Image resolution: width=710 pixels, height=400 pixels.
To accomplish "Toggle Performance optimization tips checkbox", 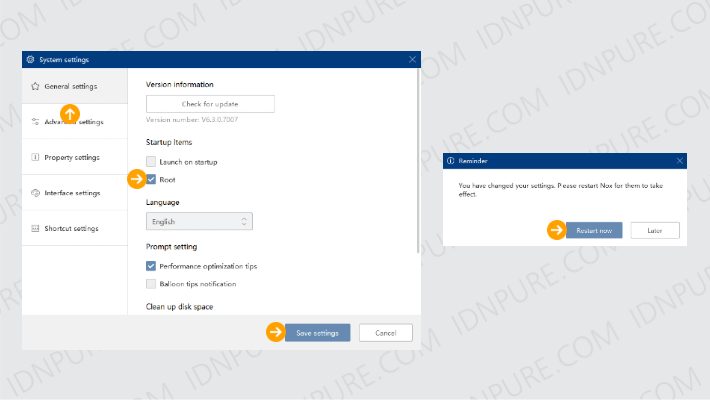I will 151,266.
